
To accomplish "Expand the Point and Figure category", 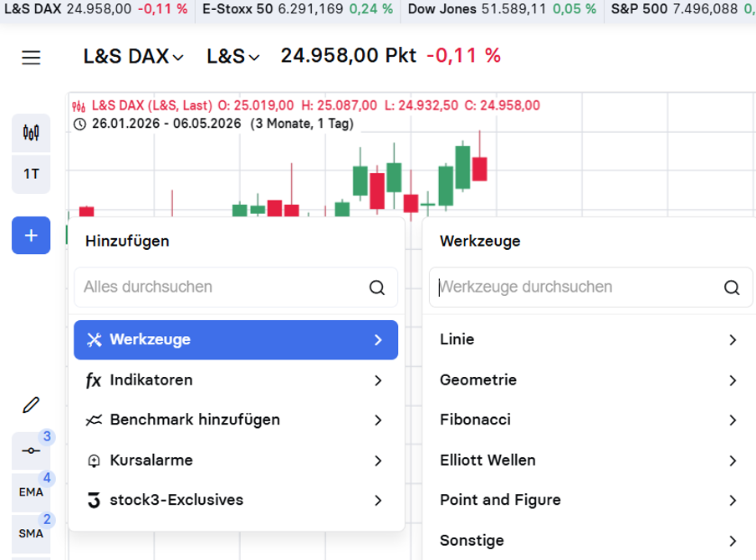I will (588, 501).
